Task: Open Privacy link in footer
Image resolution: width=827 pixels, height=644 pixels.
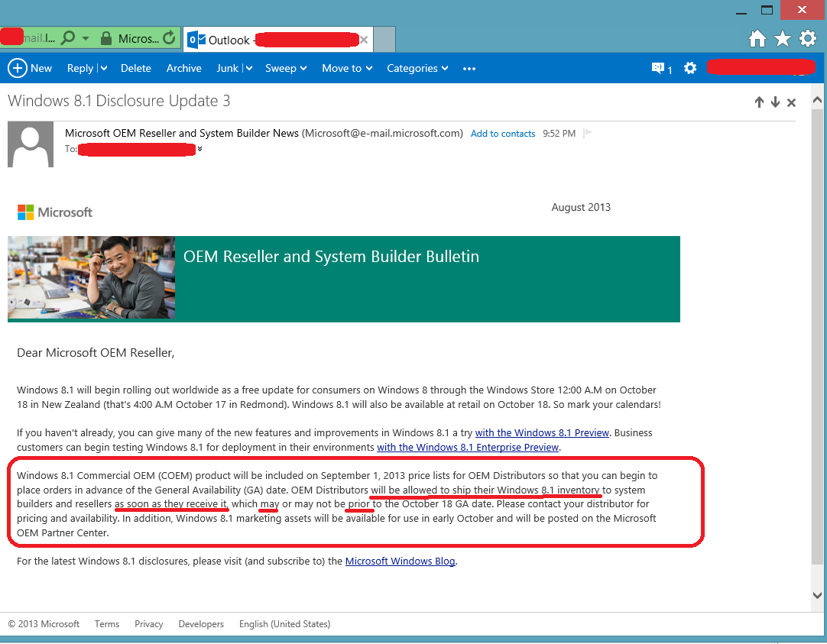Action: point(149,624)
